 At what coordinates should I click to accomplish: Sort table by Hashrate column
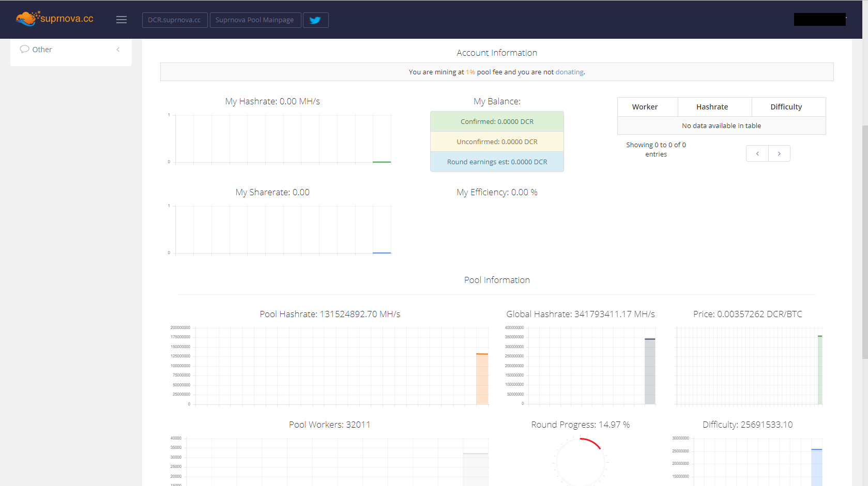tap(712, 107)
